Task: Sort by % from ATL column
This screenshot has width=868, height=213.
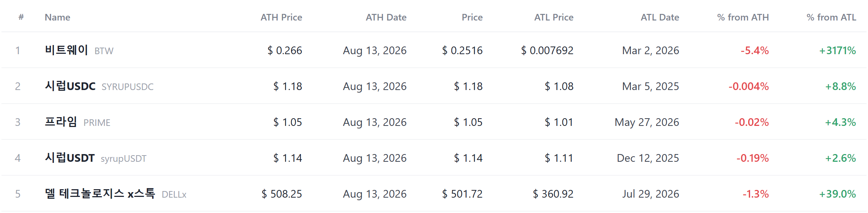Action: [x=831, y=17]
